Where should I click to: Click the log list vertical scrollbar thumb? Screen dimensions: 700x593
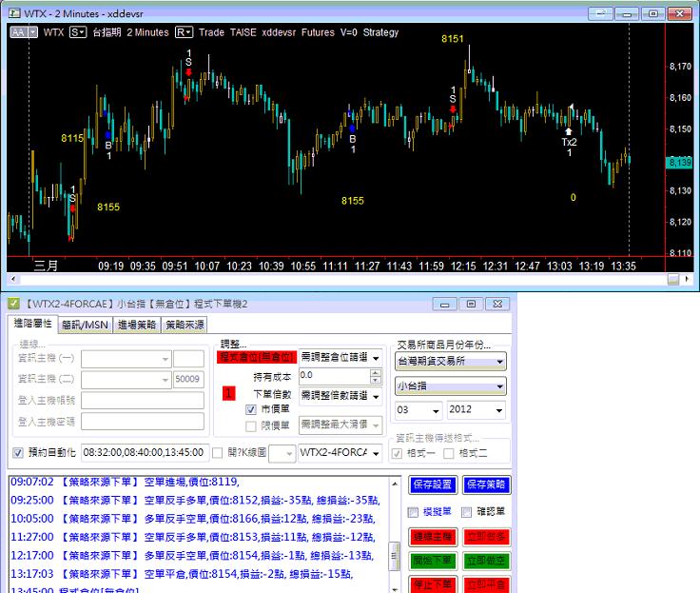[395, 556]
